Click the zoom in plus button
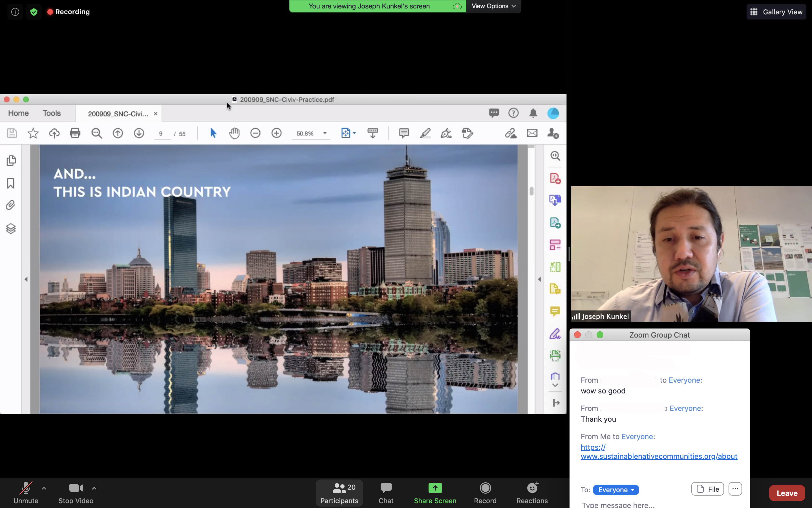The image size is (812, 508). tap(277, 133)
